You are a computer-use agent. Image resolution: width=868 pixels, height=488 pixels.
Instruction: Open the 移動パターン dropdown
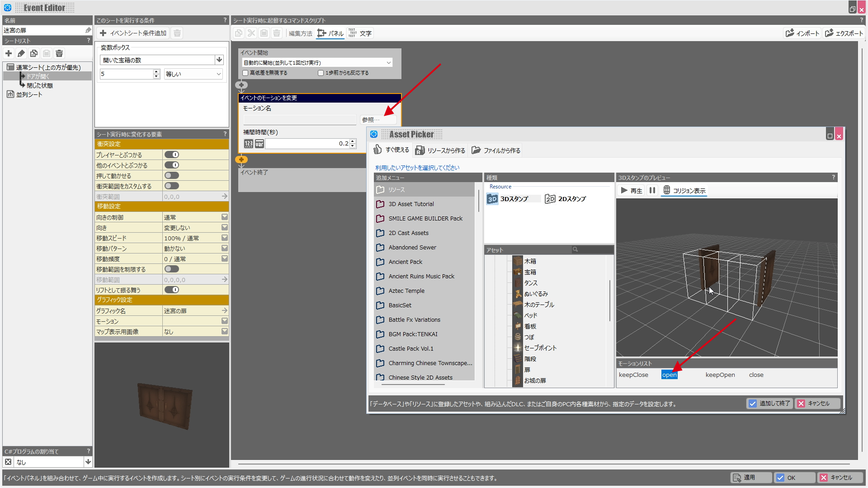tap(225, 248)
